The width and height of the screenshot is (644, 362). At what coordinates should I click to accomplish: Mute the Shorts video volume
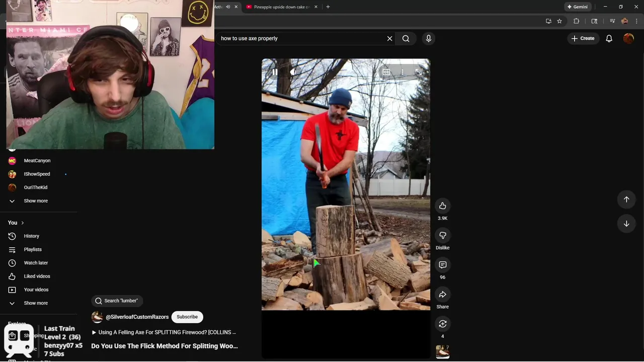click(x=293, y=72)
